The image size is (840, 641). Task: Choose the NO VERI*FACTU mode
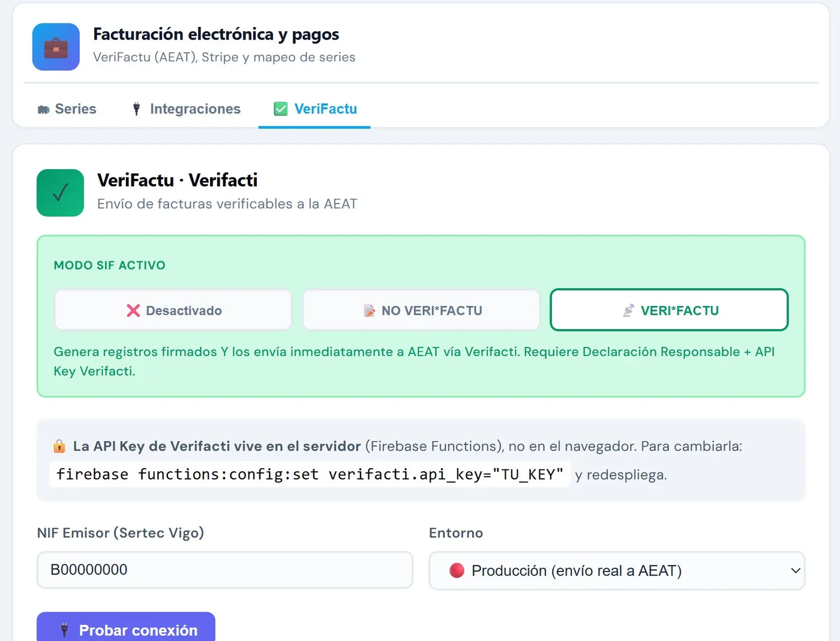(421, 310)
